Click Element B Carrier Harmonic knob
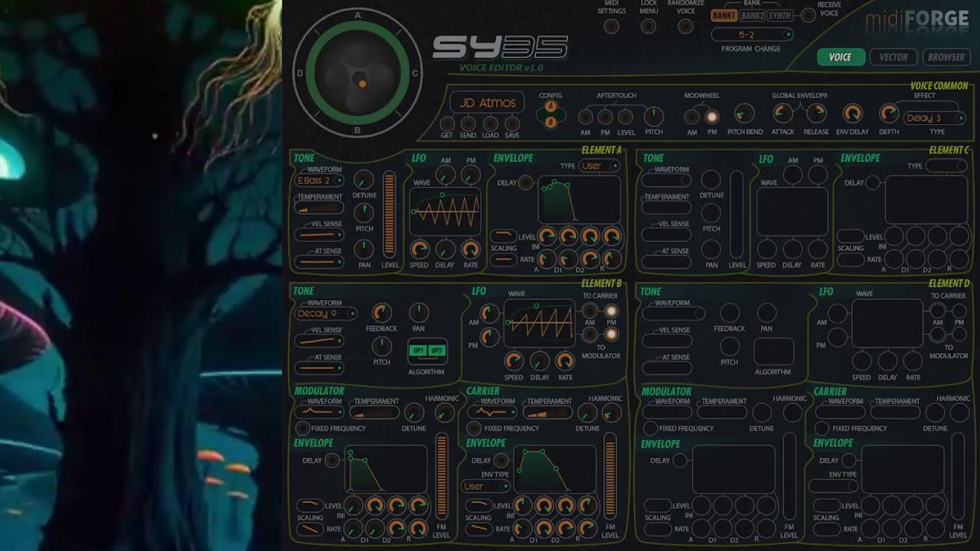 (x=611, y=414)
